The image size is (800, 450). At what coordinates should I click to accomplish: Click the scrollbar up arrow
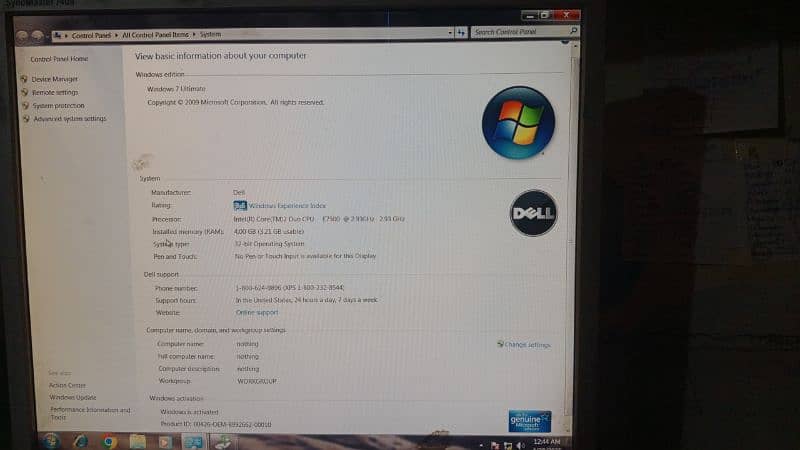click(x=575, y=46)
